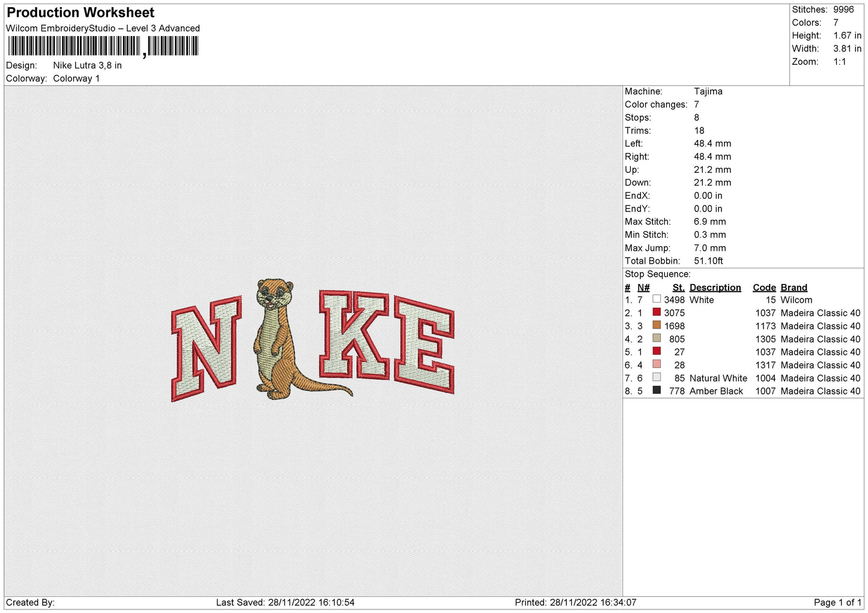
Task: Click the Natural White description text
Action: (x=718, y=378)
